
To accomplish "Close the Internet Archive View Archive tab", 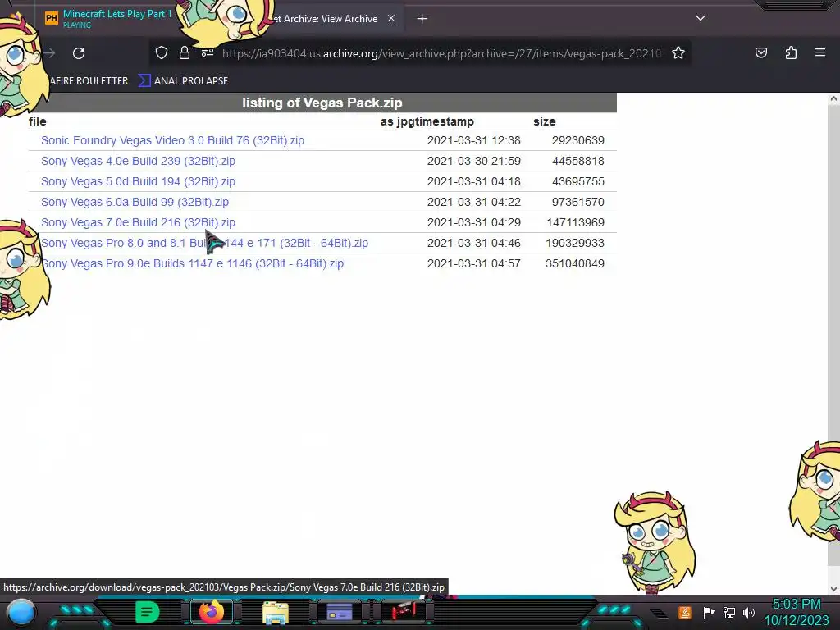I will pos(391,18).
